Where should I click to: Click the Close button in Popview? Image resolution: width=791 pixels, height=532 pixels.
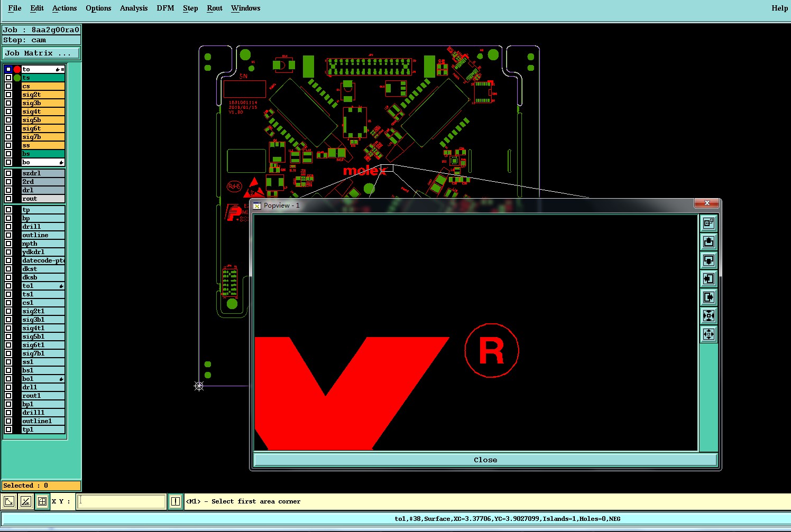(485, 460)
